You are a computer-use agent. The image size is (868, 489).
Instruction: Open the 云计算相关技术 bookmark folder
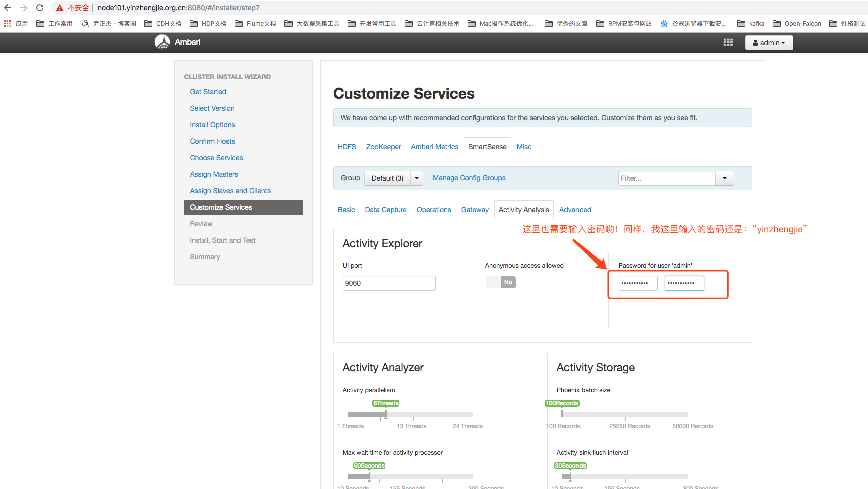pyautogui.click(x=432, y=23)
